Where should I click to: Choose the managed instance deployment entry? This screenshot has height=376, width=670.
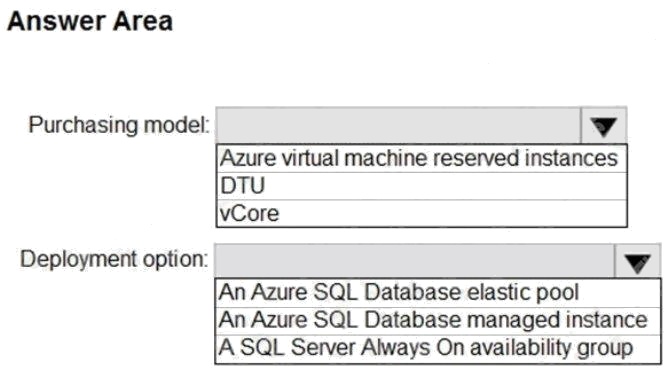click(438, 321)
